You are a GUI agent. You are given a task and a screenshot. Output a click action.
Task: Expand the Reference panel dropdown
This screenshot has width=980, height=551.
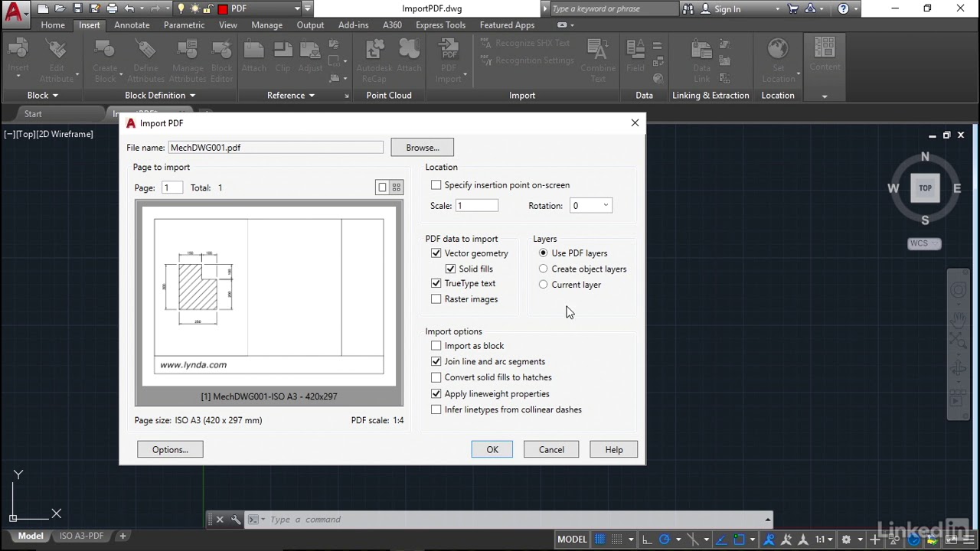(312, 96)
